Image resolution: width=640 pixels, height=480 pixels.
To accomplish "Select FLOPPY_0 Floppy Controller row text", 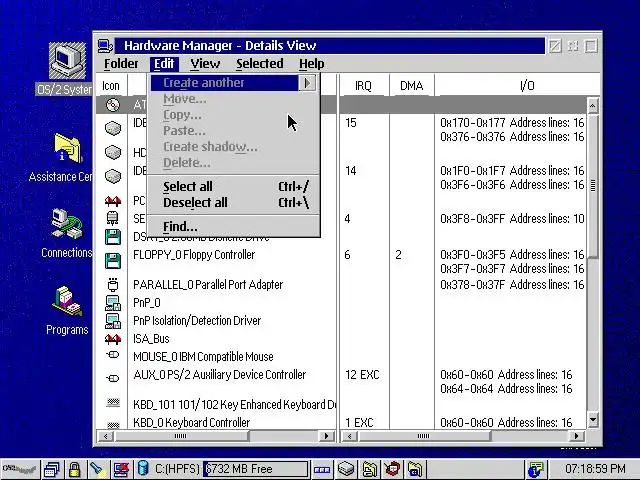I will [x=194, y=255].
